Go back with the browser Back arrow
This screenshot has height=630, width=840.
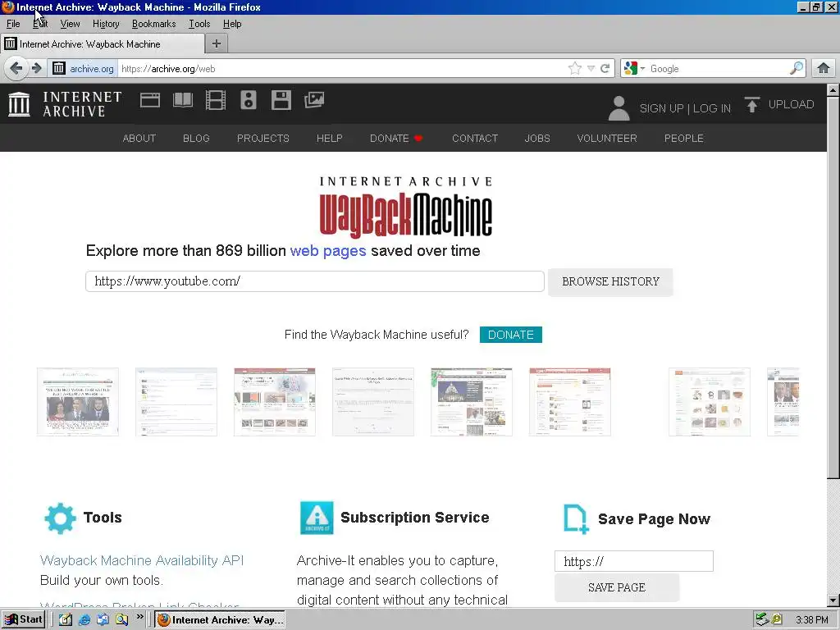[x=16, y=68]
